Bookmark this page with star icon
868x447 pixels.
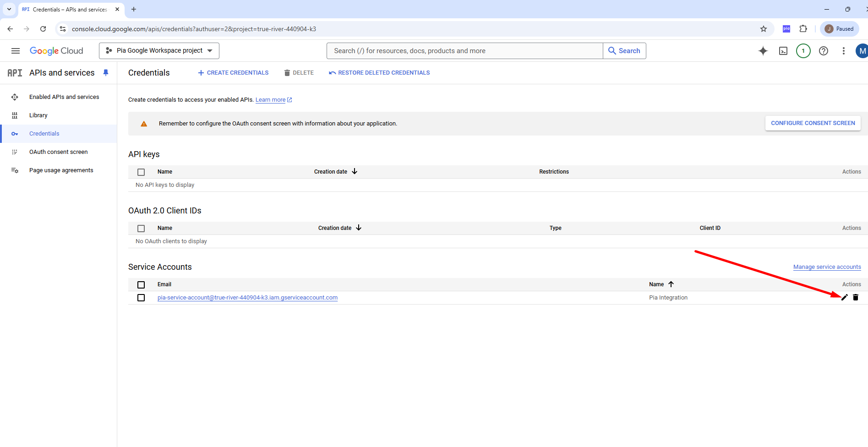[764, 29]
